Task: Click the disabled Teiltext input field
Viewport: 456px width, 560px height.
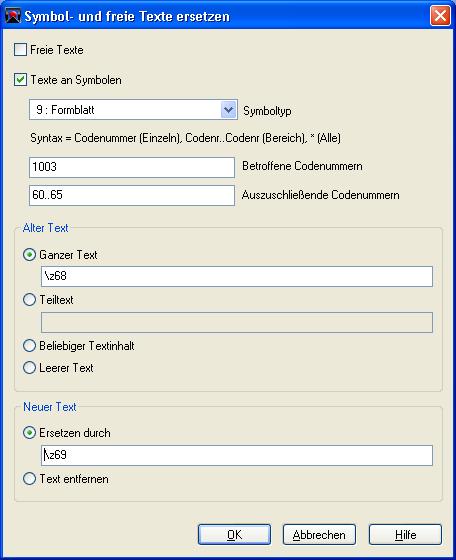Action: click(237, 322)
